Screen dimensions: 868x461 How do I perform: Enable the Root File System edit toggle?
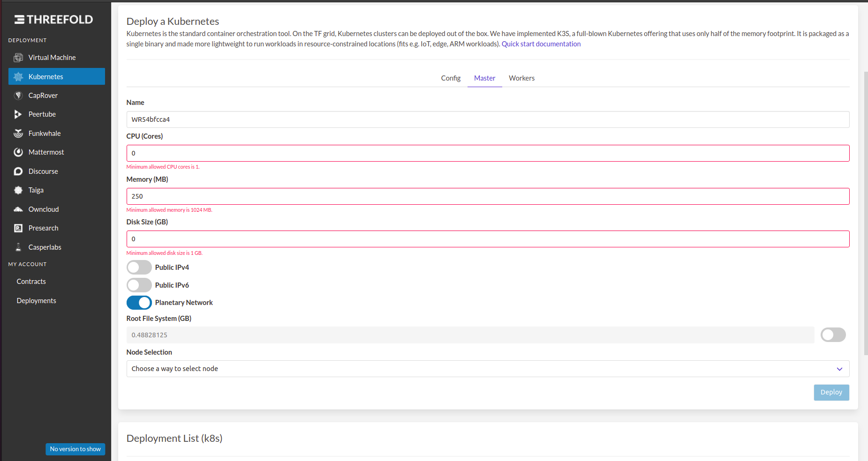tap(833, 335)
